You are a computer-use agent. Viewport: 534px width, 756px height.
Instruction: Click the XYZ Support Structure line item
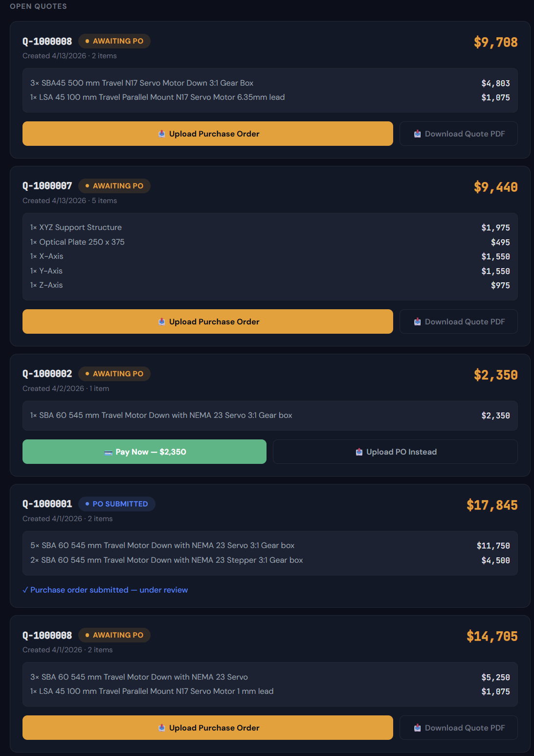[x=76, y=227]
